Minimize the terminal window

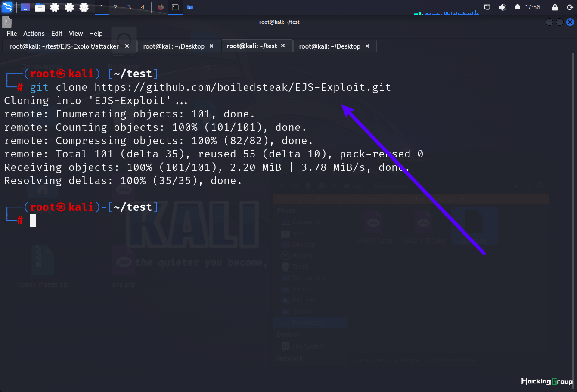[x=549, y=22]
